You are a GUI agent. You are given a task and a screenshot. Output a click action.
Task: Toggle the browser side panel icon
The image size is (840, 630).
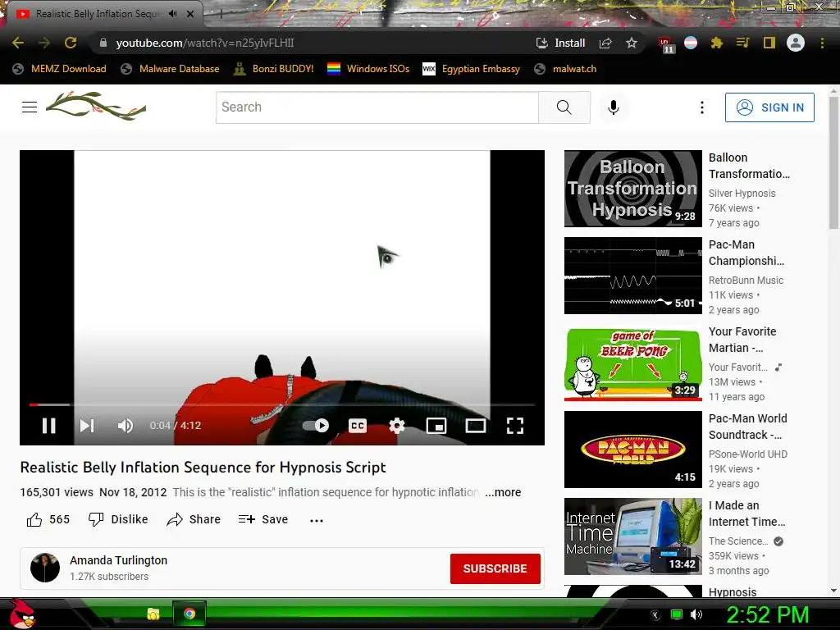point(769,43)
